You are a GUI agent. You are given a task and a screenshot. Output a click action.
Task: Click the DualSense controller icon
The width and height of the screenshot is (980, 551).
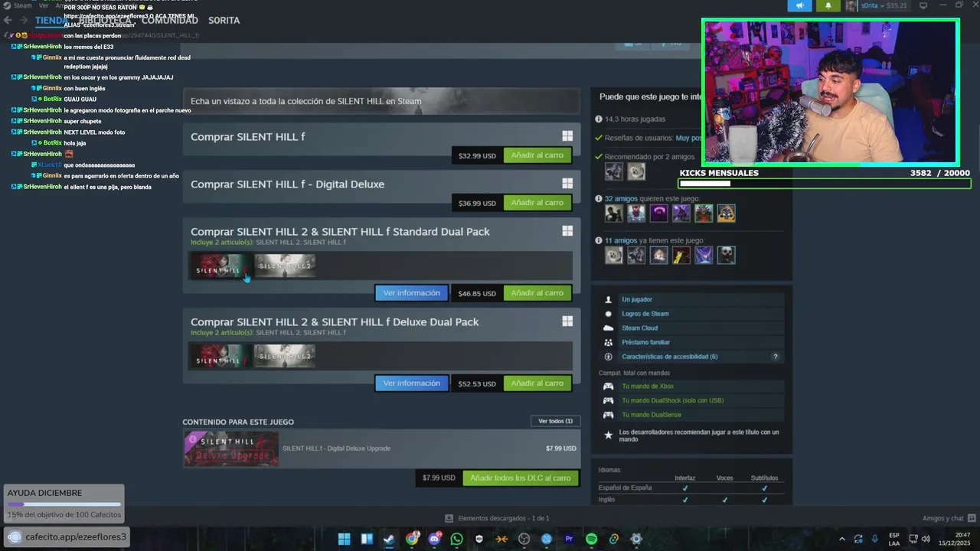609,415
